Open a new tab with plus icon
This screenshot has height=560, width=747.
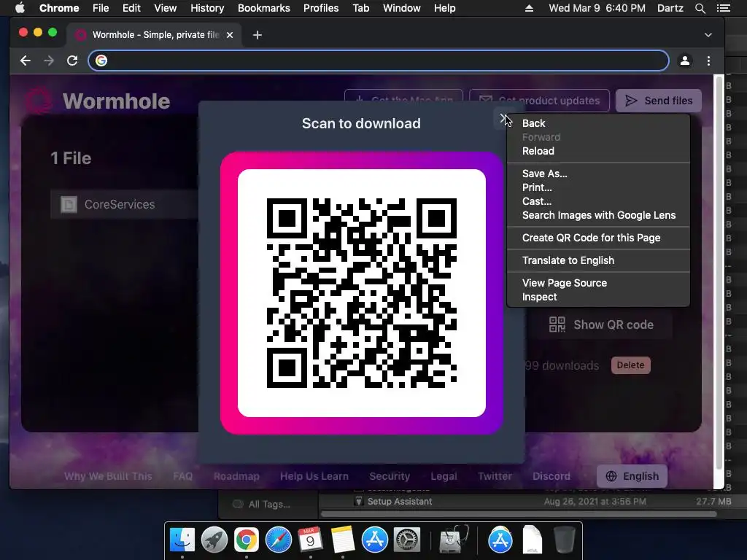coord(258,35)
